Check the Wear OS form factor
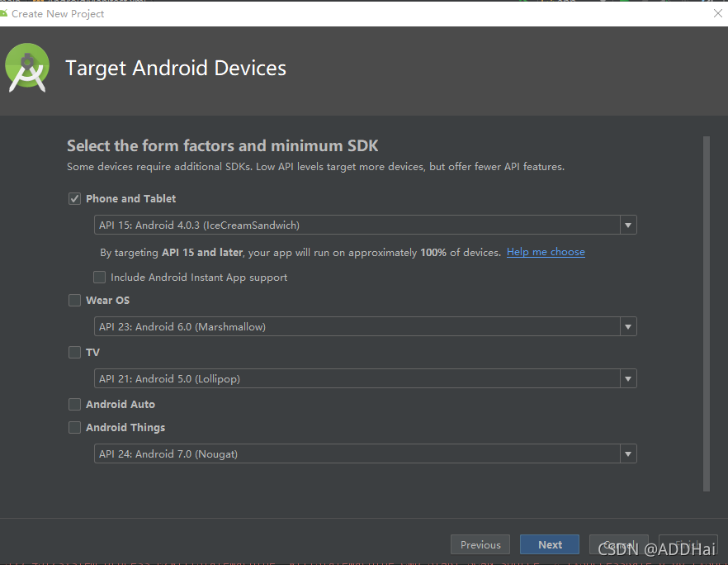The width and height of the screenshot is (728, 565). coord(74,300)
